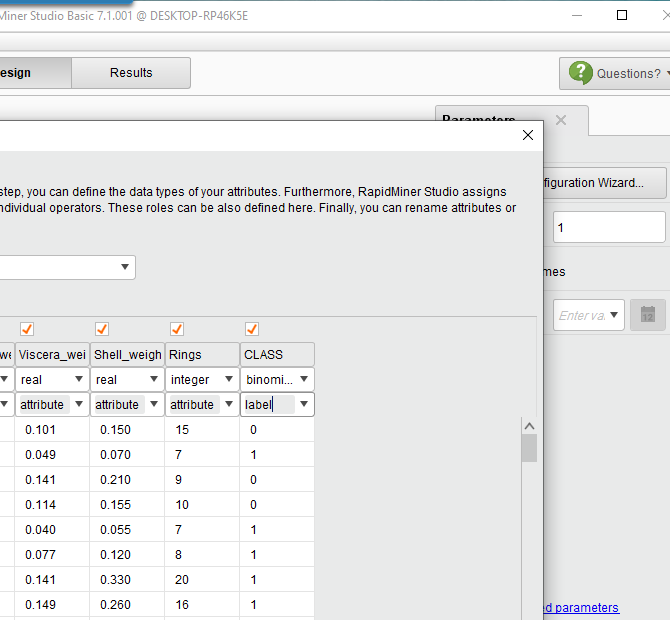
Task: Open Shell_weigh data type dropdown showing real
Action: coord(127,379)
